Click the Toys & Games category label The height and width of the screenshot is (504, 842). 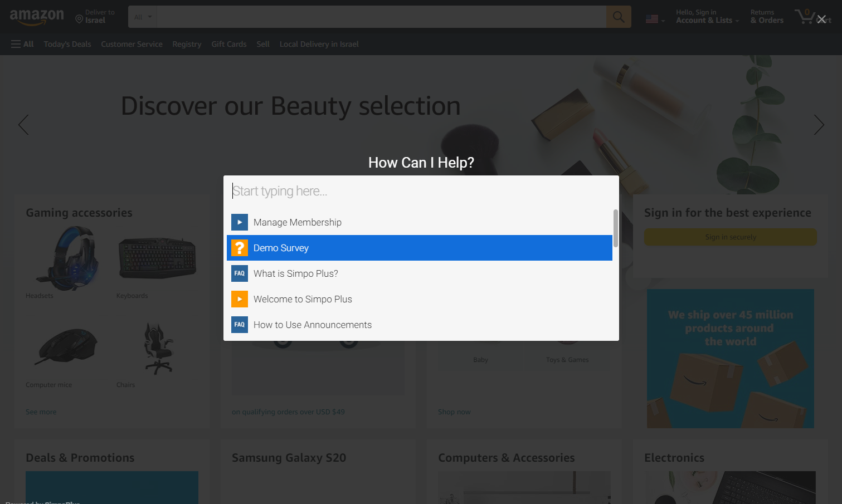point(567,360)
